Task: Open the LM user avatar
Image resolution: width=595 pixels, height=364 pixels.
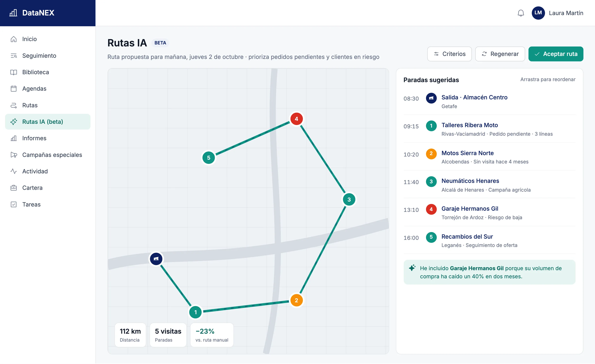Action: [538, 13]
